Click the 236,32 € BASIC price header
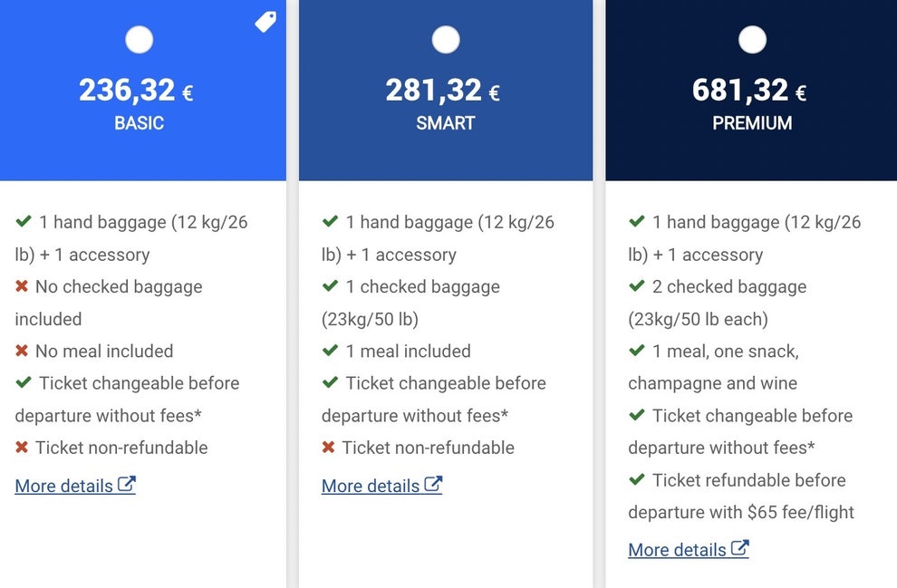 coord(136,91)
